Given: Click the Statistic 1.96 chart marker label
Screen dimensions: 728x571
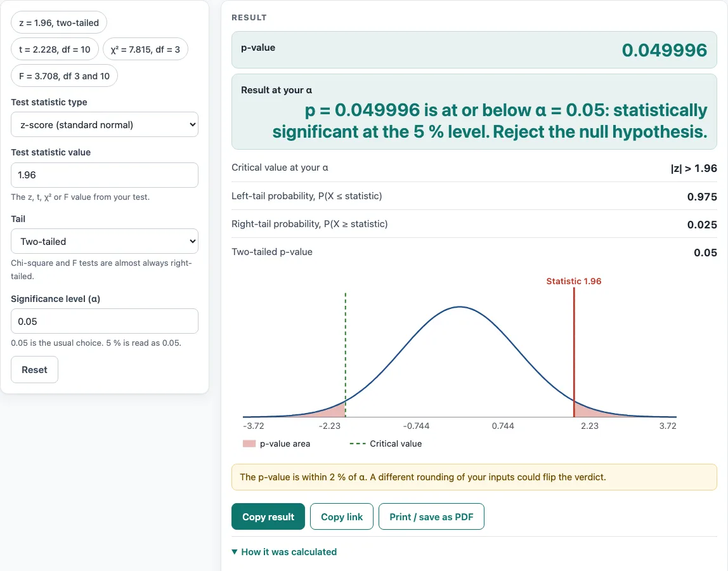Looking at the screenshot, I should coord(574,281).
